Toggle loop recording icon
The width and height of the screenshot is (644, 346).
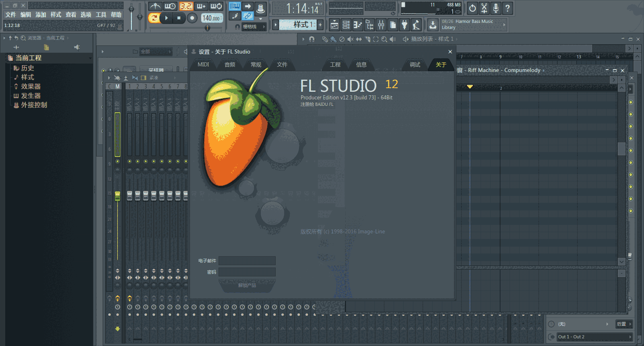(216, 6)
